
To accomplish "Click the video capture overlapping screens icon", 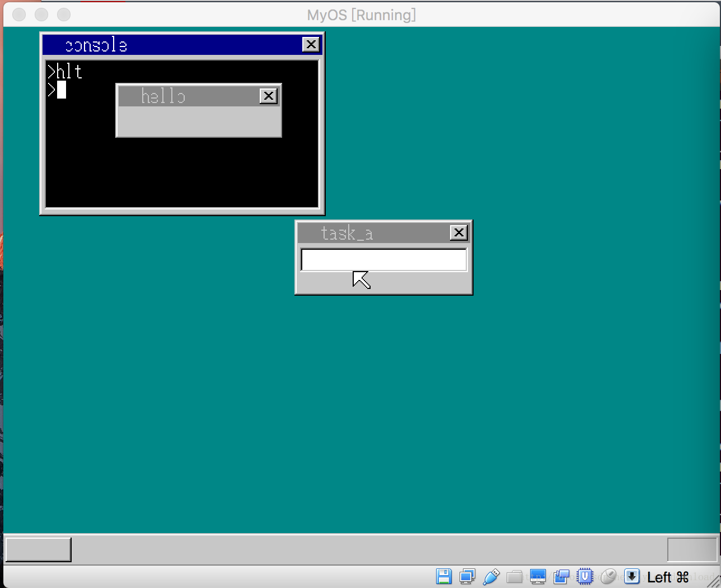I will [561, 576].
